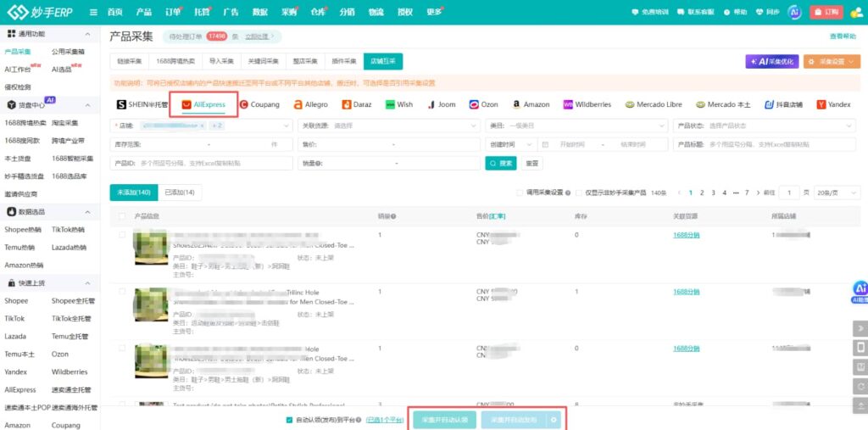Toggle select-all checkbox in table header

pyautogui.click(x=122, y=216)
